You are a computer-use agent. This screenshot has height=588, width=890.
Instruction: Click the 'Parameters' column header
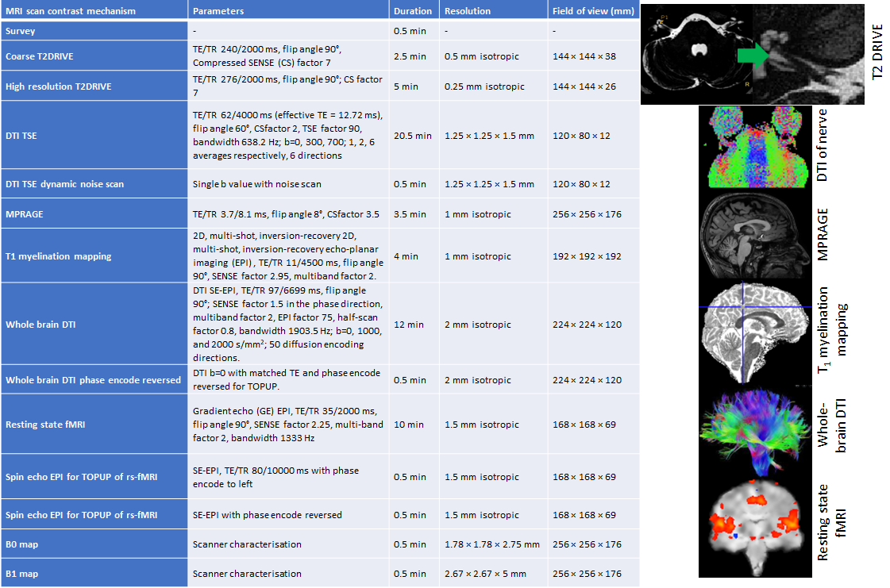[x=218, y=11]
